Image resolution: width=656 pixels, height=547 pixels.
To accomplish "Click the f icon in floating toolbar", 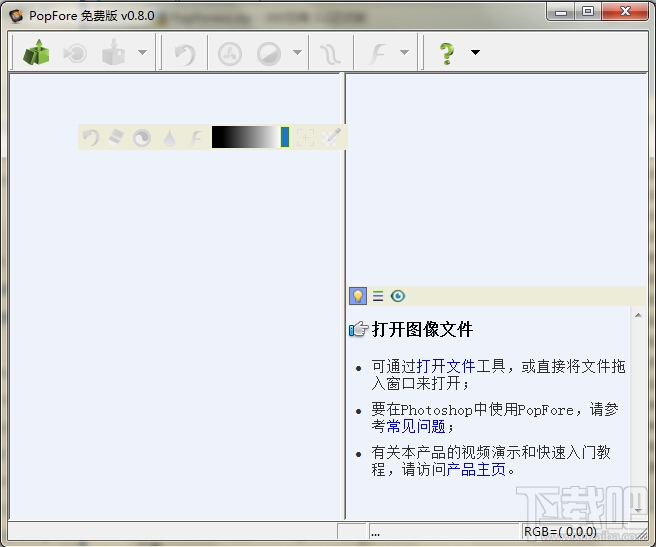I will (195, 138).
